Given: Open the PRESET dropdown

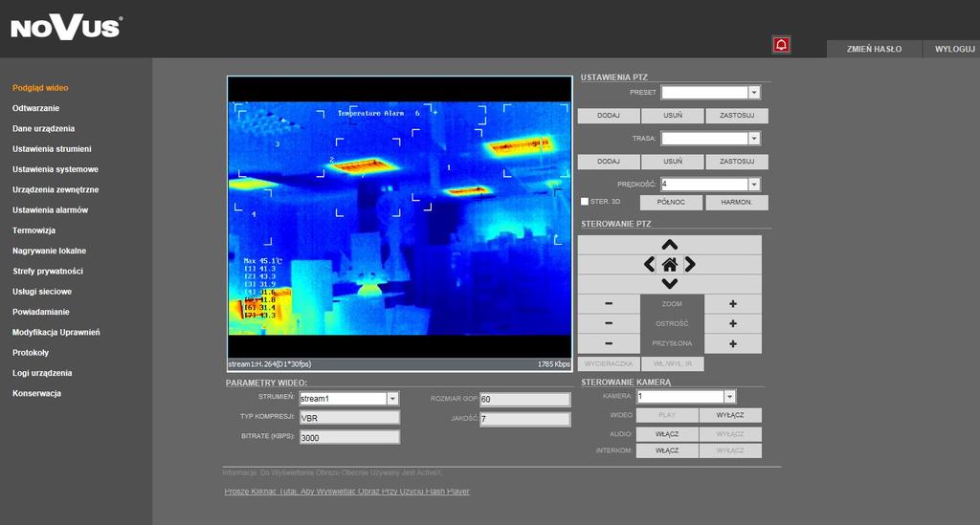Looking at the screenshot, I should [x=754, y=93].
